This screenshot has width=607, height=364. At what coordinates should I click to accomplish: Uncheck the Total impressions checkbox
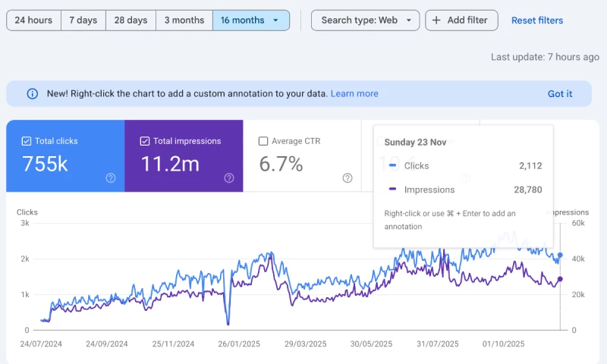tap(145, 141)
